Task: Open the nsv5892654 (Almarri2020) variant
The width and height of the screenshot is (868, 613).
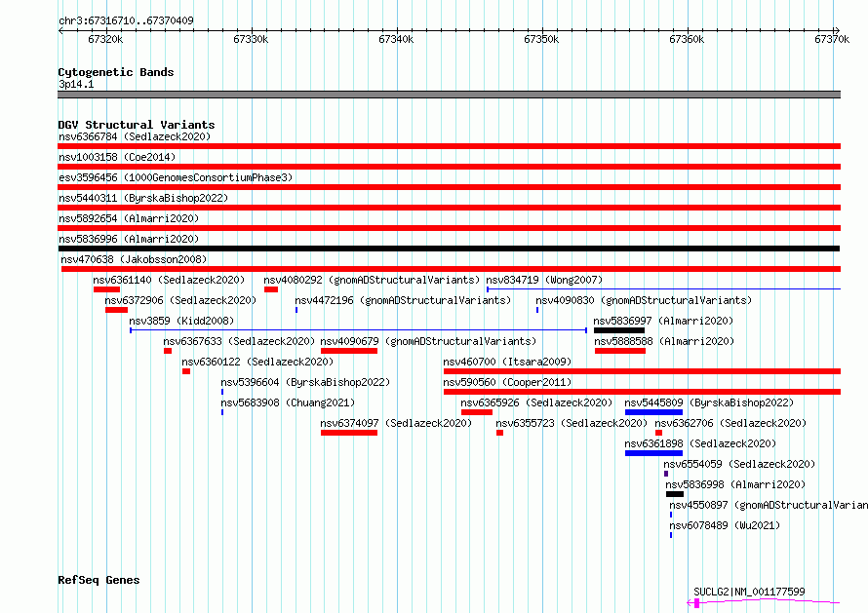Action: (129, 218)
